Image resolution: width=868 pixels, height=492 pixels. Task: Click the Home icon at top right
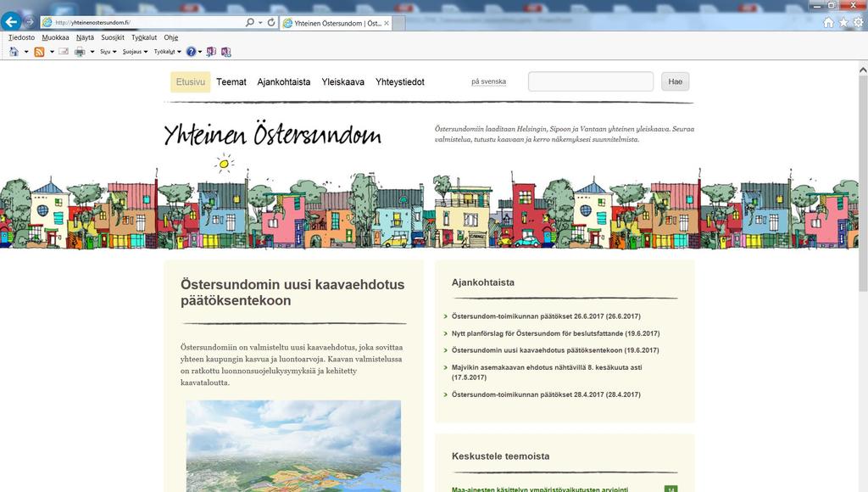click(828, 23)
